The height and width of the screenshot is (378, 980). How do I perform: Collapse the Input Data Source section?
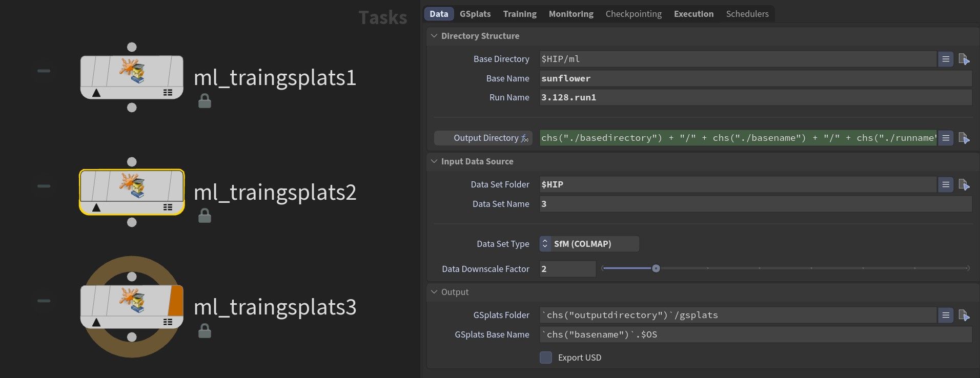pyautogui.click(x=434, y=161)
